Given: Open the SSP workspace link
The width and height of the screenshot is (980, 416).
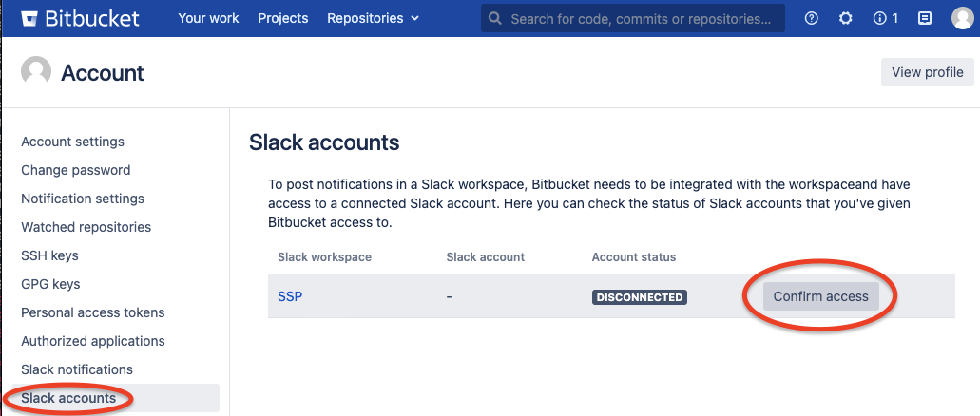Looking at the screenshot, I should (x=290, y=296).
